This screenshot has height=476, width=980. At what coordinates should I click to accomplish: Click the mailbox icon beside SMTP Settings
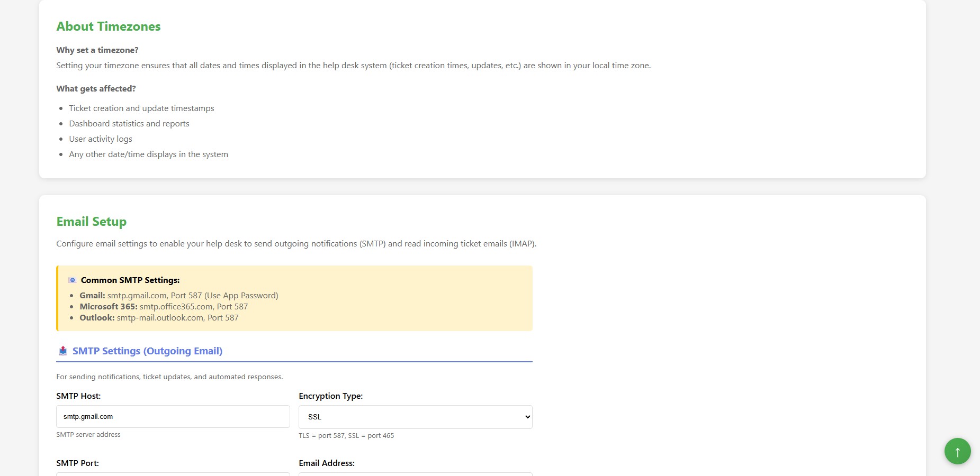coord(63,351)
